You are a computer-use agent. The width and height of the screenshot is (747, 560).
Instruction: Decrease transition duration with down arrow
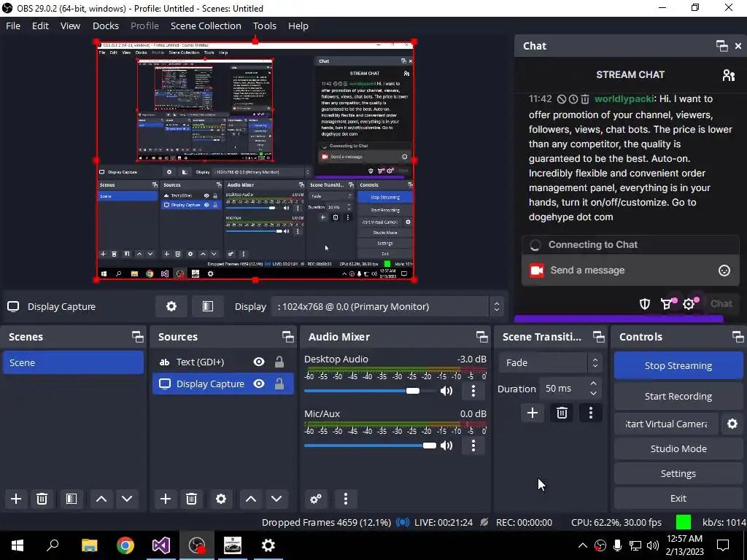pos(593,394)
